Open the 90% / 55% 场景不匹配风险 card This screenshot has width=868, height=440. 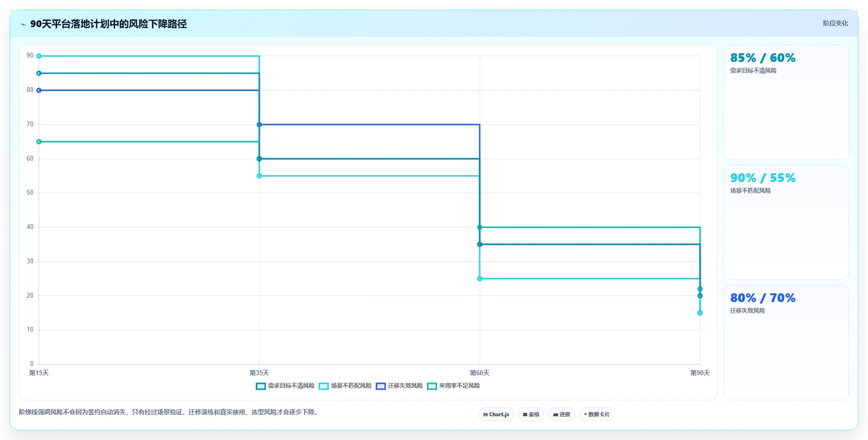point(786,222)
